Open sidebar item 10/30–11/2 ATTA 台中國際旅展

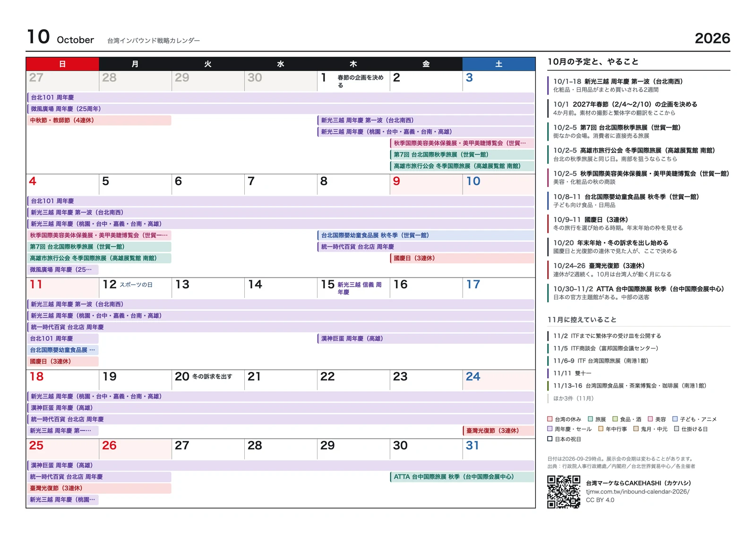coord(639,293)
